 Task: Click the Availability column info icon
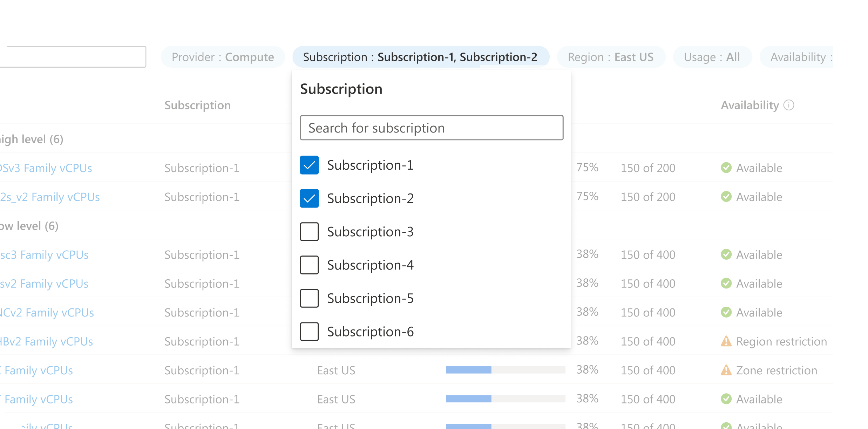tap(788, 105)
